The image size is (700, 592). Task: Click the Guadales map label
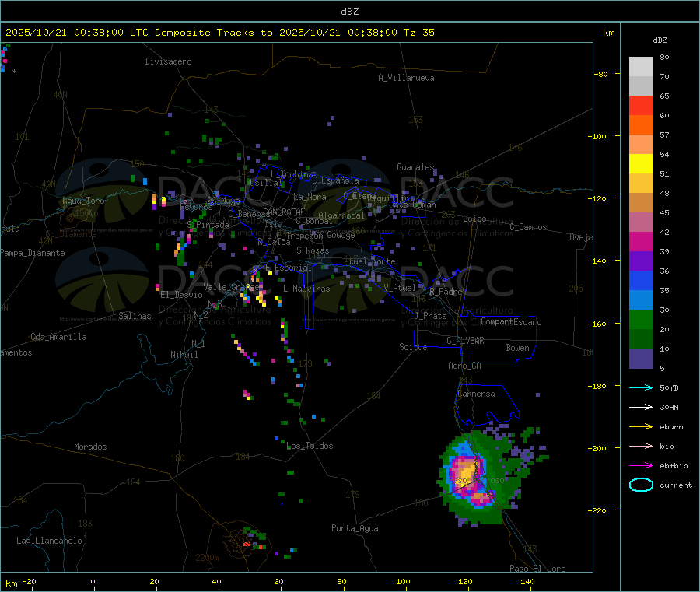415,167
